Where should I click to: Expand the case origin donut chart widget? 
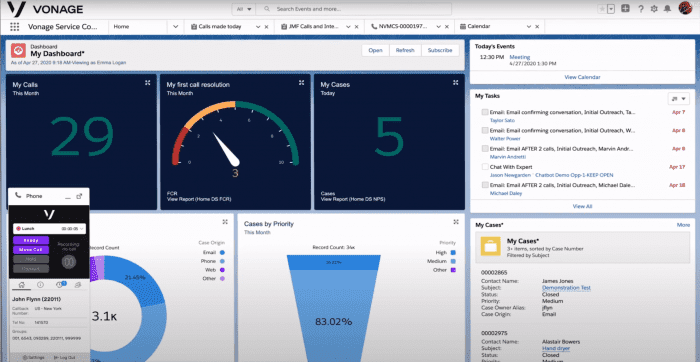coord(225,222)
